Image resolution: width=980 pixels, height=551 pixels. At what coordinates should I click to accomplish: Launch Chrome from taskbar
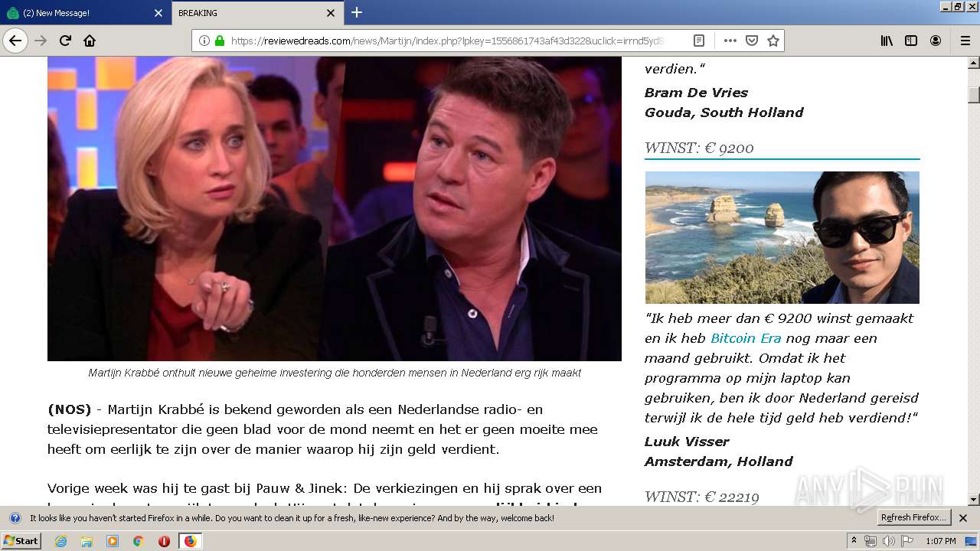tap(139, 541)
